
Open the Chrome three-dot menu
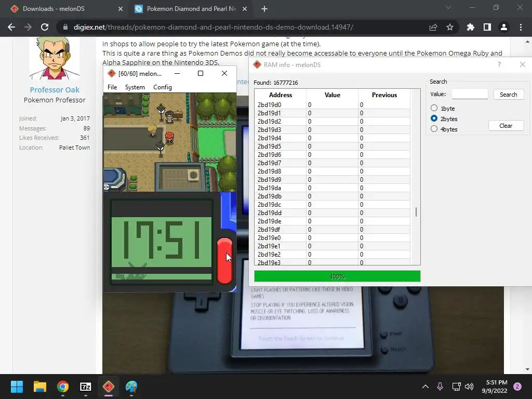coord(521,27)
